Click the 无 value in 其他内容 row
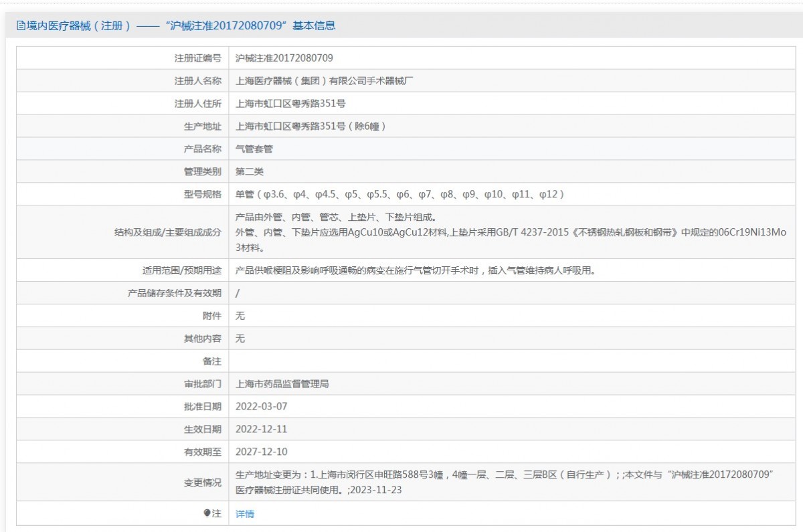803x532 pixels. 240,339
